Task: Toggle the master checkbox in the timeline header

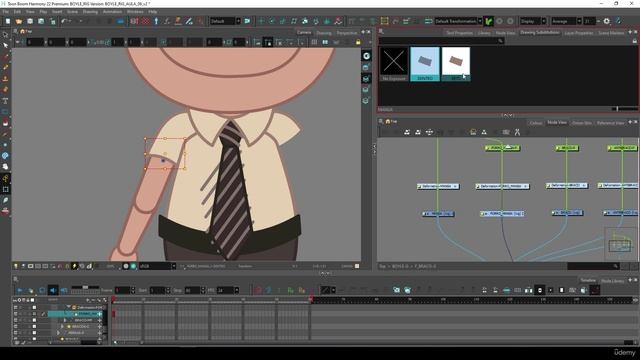Action: tap(33, 300)
